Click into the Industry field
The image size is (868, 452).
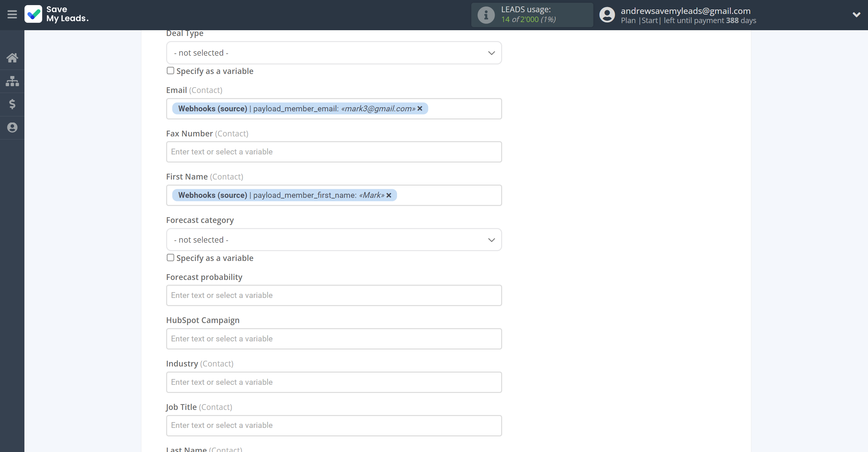(334, 382)
